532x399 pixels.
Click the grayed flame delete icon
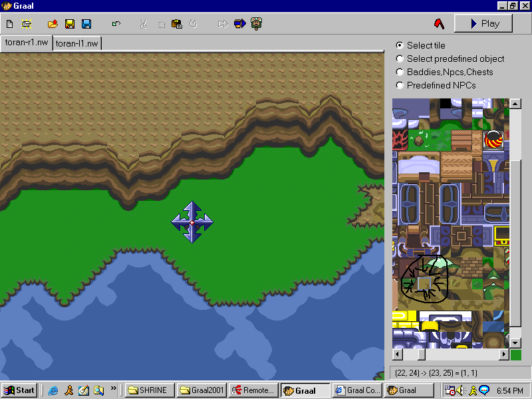193,23
